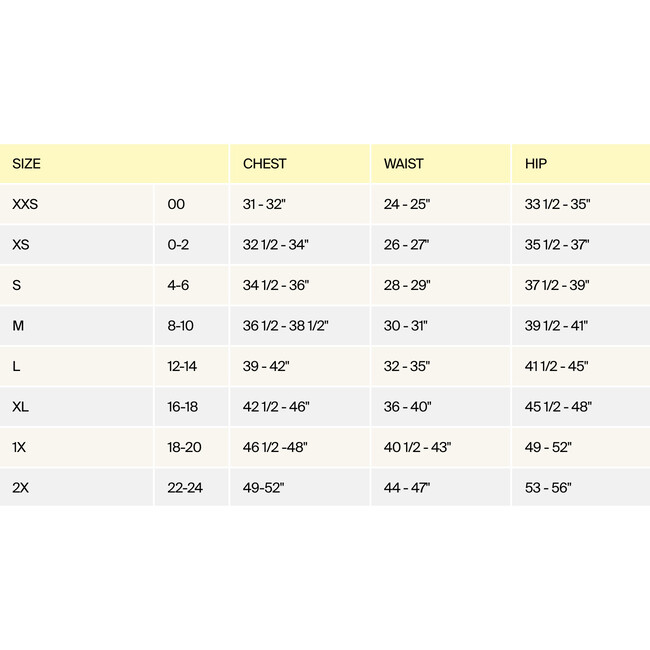Click the waist measurement 26 - 27" cell
This screenshot has width=650, height=650.
point(406,245)
